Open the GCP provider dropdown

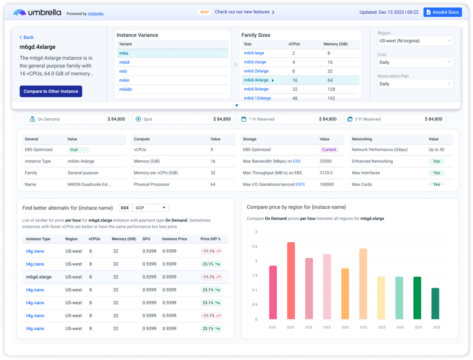(x=150, y=208)
